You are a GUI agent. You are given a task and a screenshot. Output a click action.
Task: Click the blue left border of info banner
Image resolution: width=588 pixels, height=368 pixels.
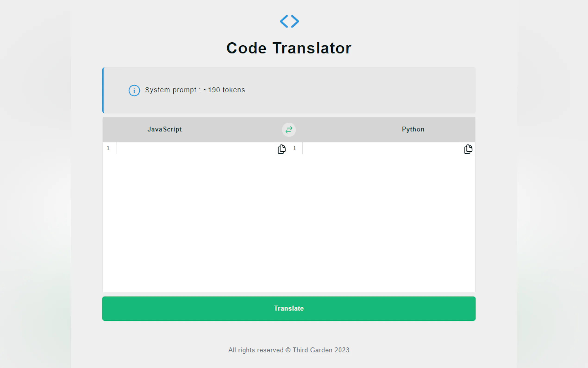pyautogui.click(x=103, y=90)
